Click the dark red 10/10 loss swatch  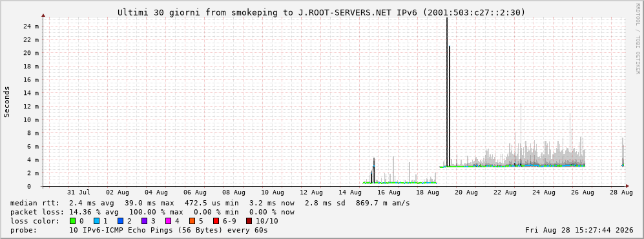click(249, 222)
